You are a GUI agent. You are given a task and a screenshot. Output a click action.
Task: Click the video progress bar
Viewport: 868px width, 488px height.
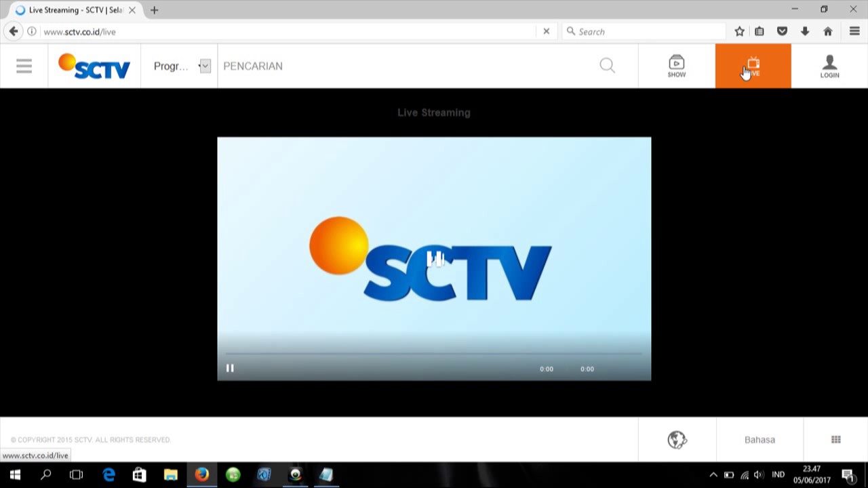[433, 353]
